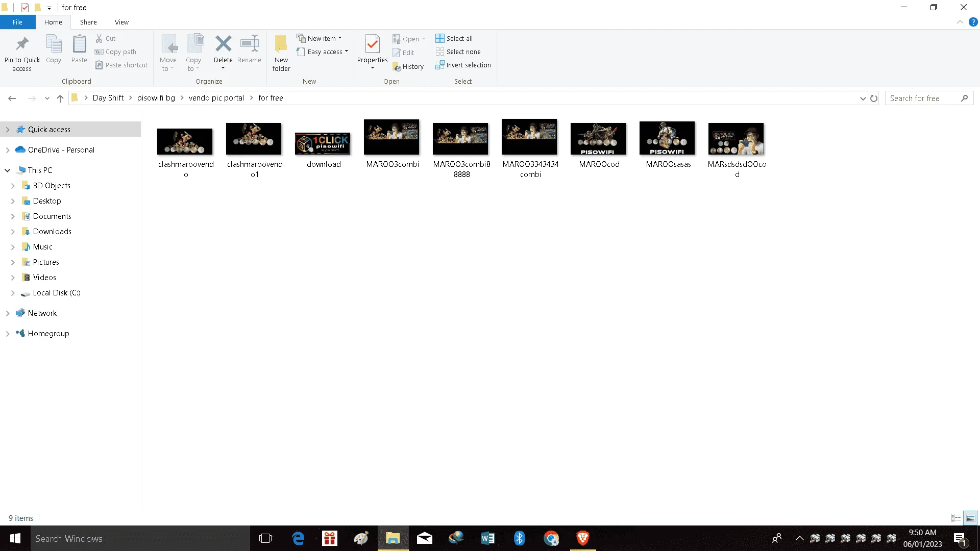Select Pictures in navigation pane
The height and width of the screenshot is (551, 980).
pos(46,262)
